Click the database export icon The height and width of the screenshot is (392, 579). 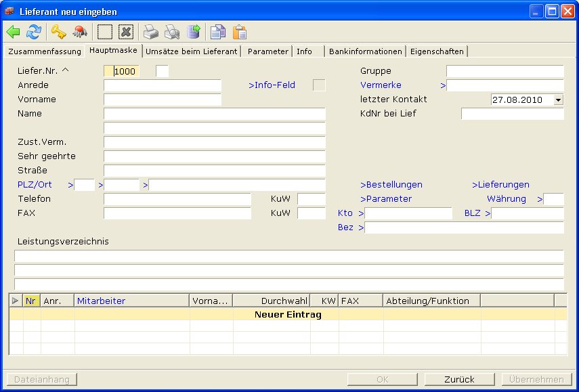(194, 32)
